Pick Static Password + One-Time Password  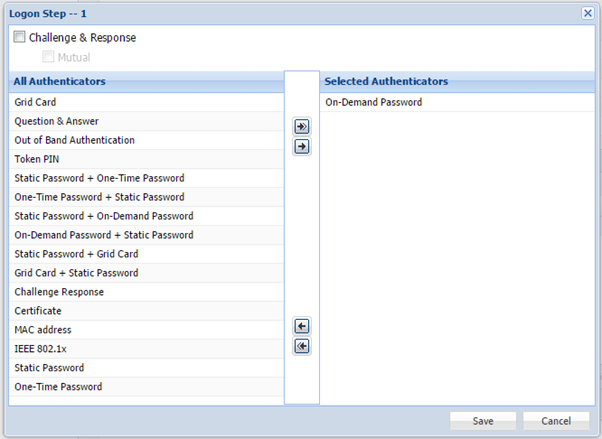99,178
